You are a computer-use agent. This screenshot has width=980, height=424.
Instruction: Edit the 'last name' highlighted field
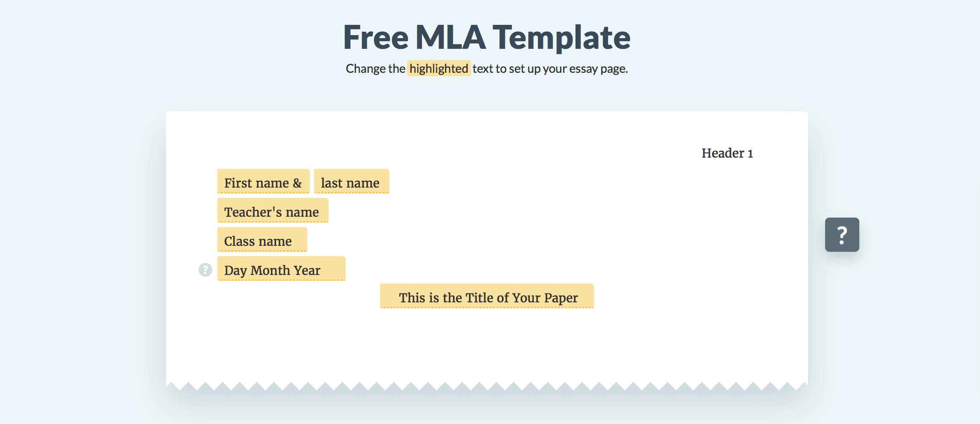point(351,182)
